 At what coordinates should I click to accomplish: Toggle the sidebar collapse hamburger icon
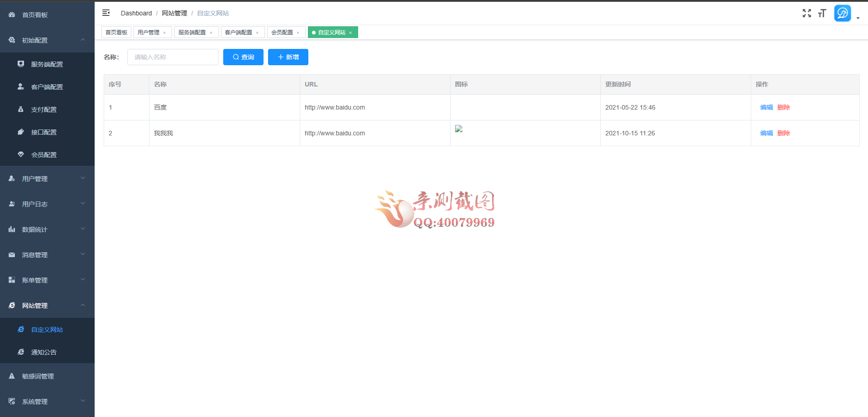pyautogui.click(x=106, y=13)
